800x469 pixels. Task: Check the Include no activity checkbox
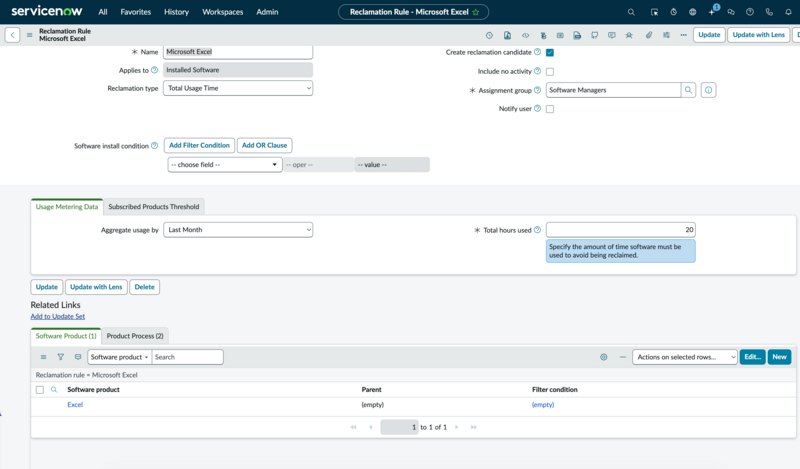click(549, 71)
